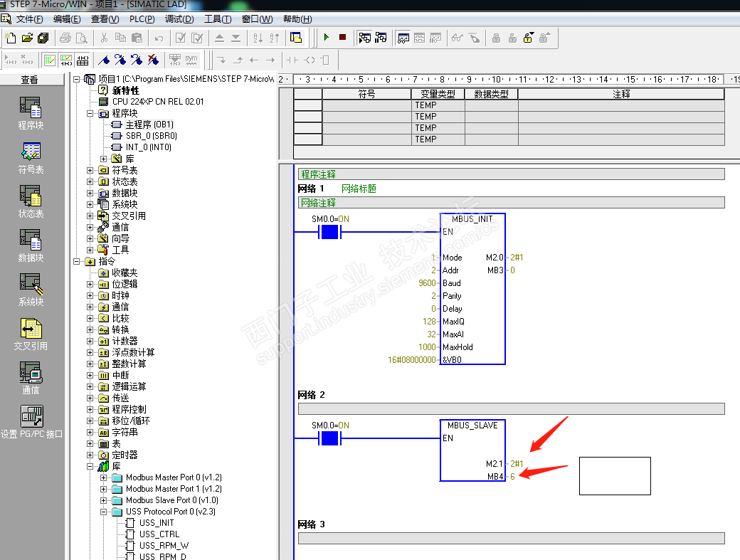This screenshot has height=560, width=740.
Task: Collapse the 指令 tree root
Action: (x=76, y=261)
